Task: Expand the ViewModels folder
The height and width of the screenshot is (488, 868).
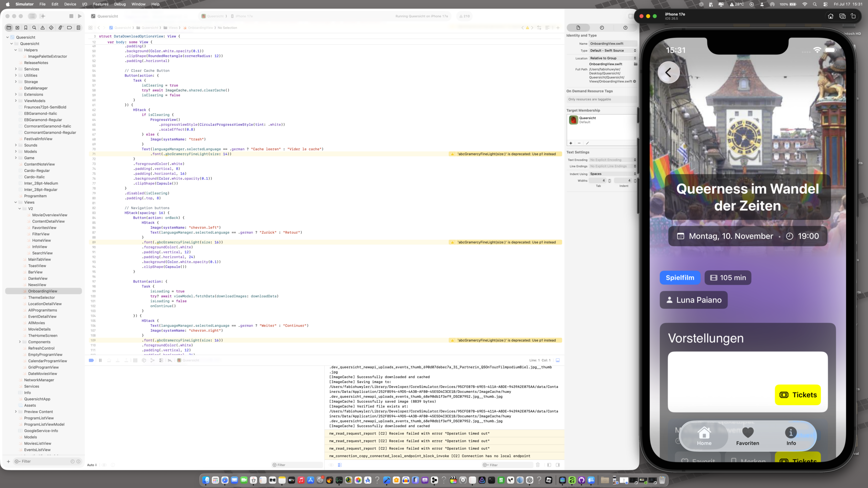Action: pos(16,101)
